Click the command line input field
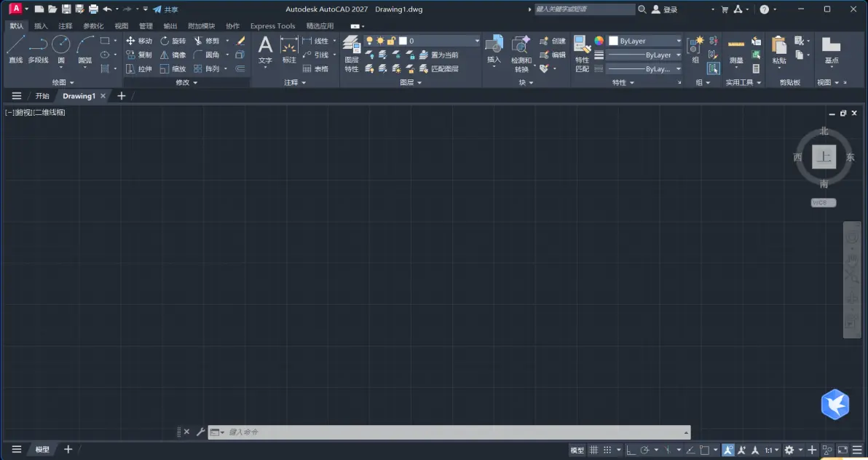The width and height of the screenshot is (868, 460). coord(454,432)
